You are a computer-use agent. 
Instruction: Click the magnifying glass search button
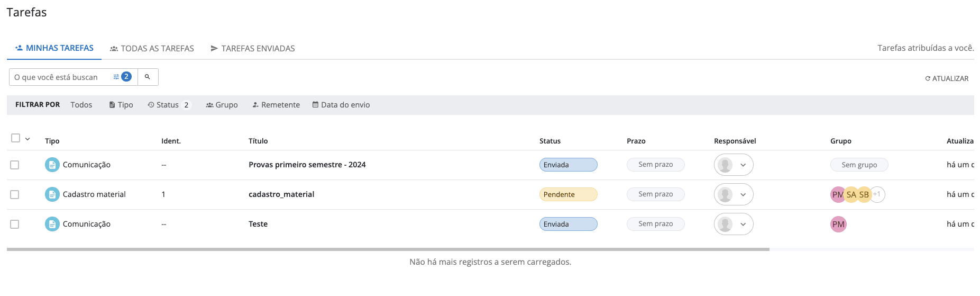pyautogui.click(x=148, y=77)
